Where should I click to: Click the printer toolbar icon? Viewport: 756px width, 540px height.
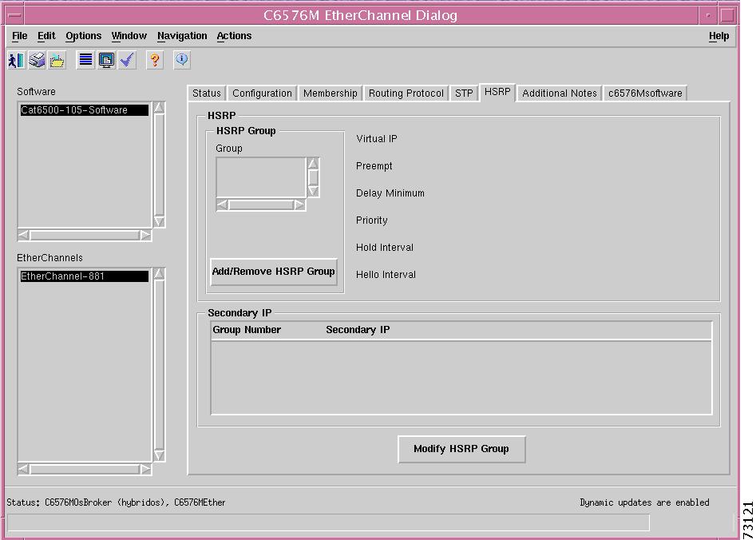(x=38, y=61)
